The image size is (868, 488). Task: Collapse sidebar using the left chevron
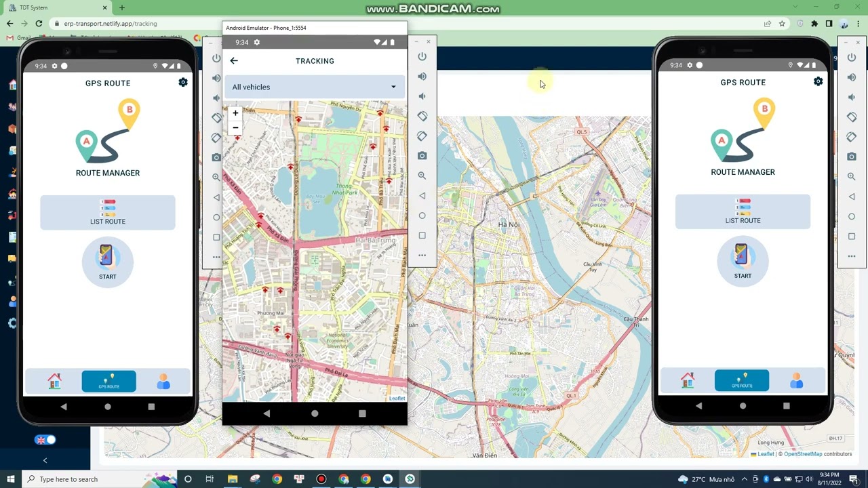45,461
